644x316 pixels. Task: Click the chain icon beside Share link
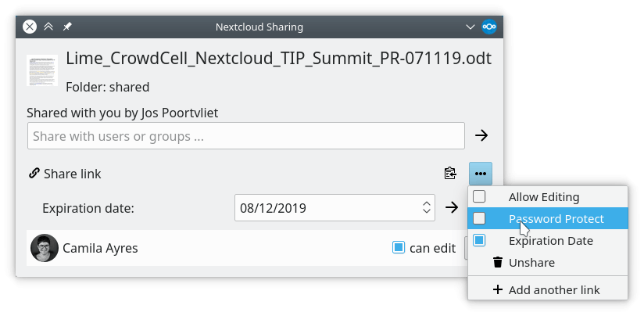tap(34, 174)
